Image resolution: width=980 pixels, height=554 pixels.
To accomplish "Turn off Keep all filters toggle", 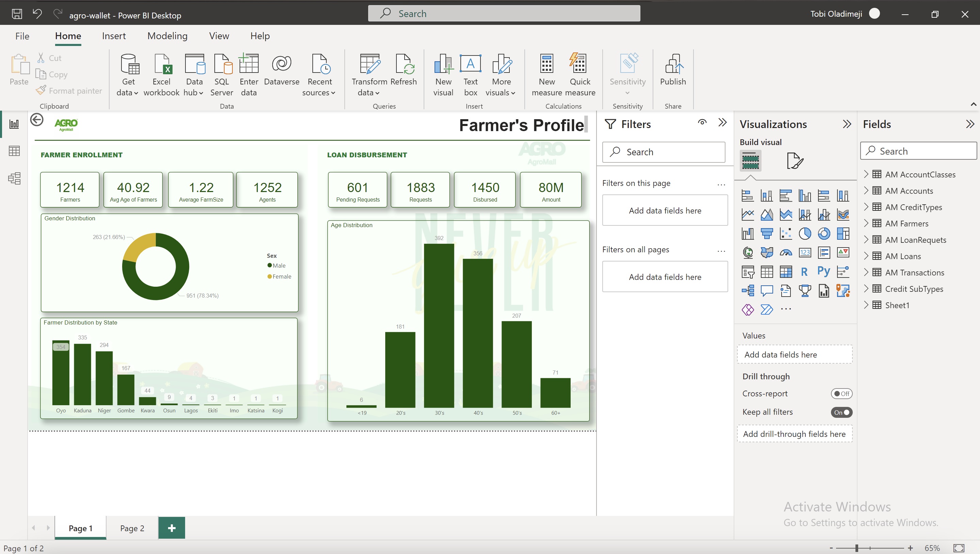I will tap(842, 412).
